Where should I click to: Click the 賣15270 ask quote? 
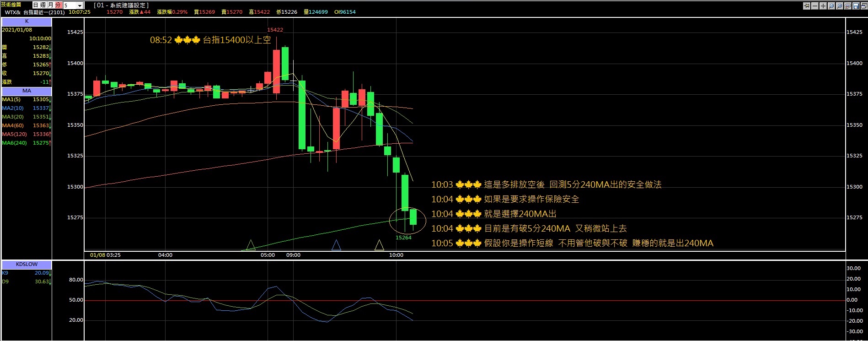pos(232,12)
